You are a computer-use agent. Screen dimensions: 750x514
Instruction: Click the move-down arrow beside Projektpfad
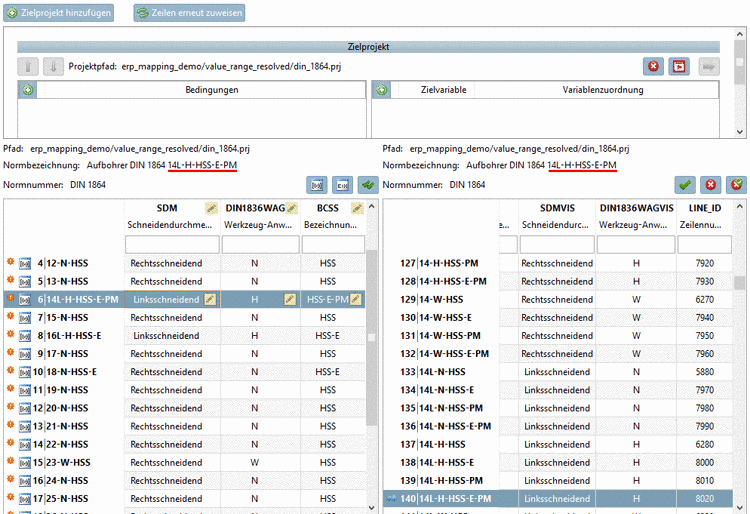[x=53, y=66]
